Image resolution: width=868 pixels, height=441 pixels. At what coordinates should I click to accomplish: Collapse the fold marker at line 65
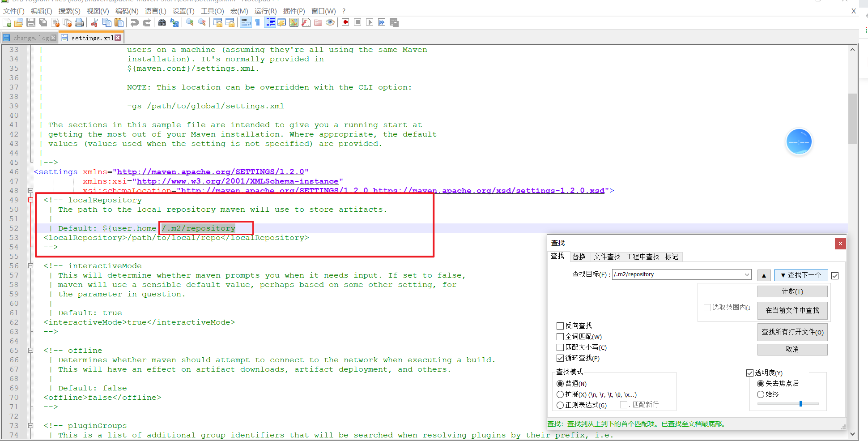31,351
